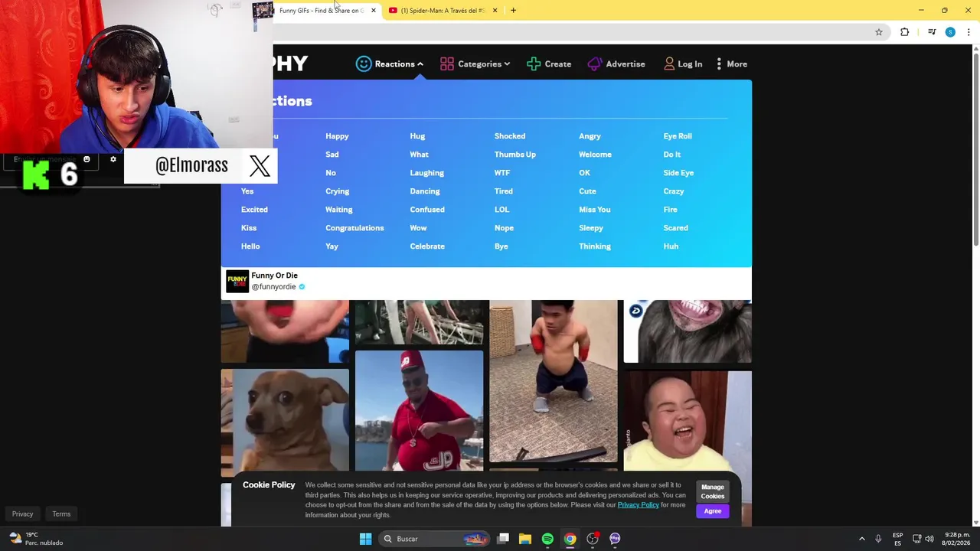The width and height of the screenshot is (980, 551).
Task: Click the taskbar microphone icon
Action: coord(878,539)
